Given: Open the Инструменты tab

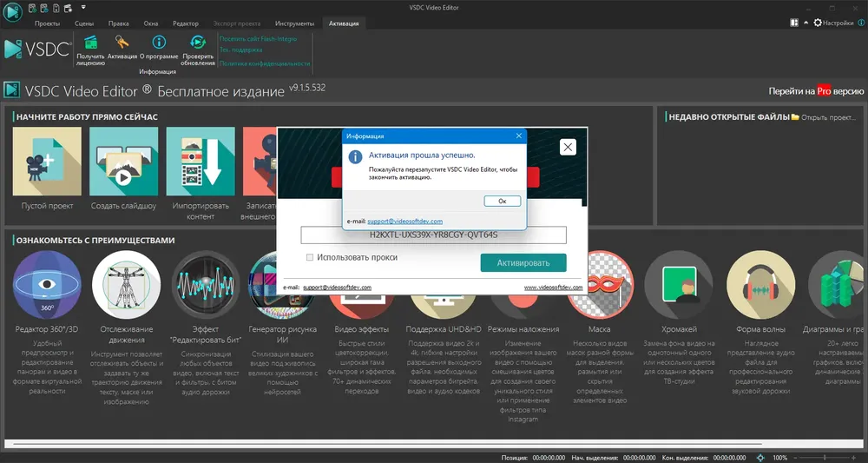Looking at the screenshot, I should tap(294, 23).
